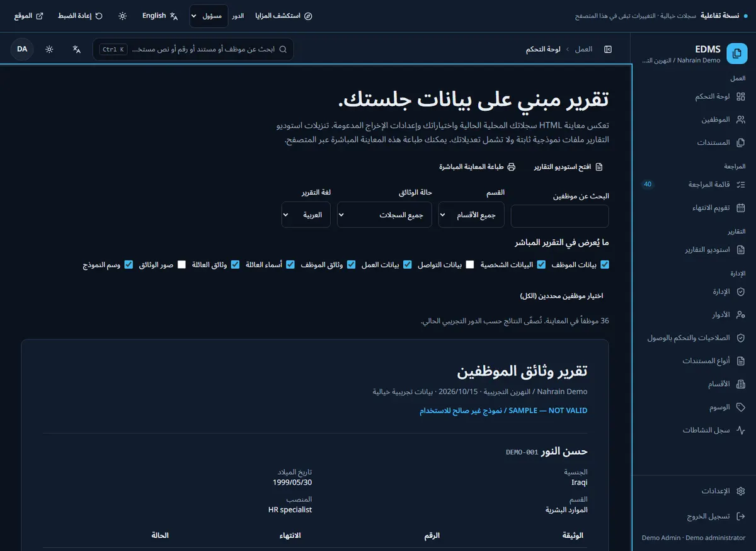The height and width of the screenshot is (551, 756).
Task: Open الصلاحيات والتحكم بالوصول icon
Action: [x=741, y=338]
